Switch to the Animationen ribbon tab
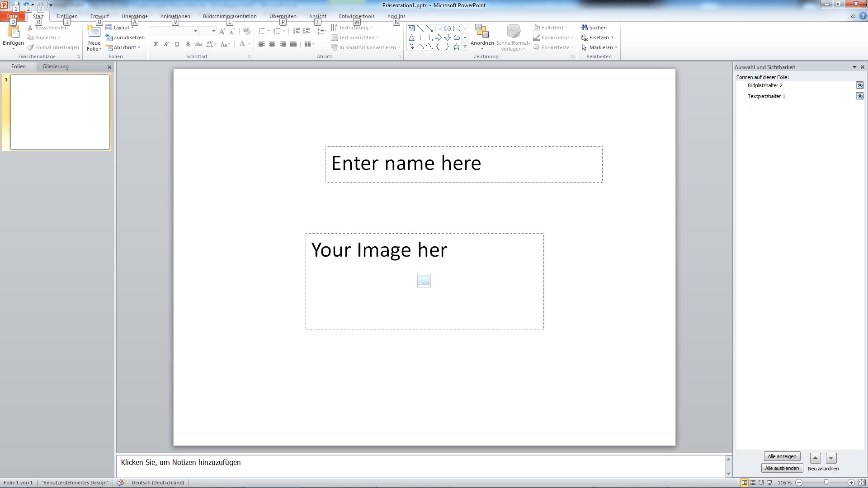 [x=175, y=16]
